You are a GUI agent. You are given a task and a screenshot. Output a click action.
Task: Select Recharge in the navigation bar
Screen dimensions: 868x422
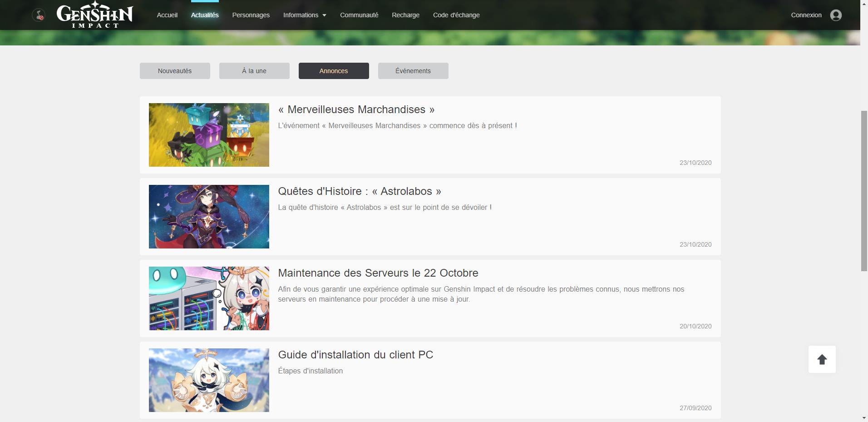(x=405, y=15)
